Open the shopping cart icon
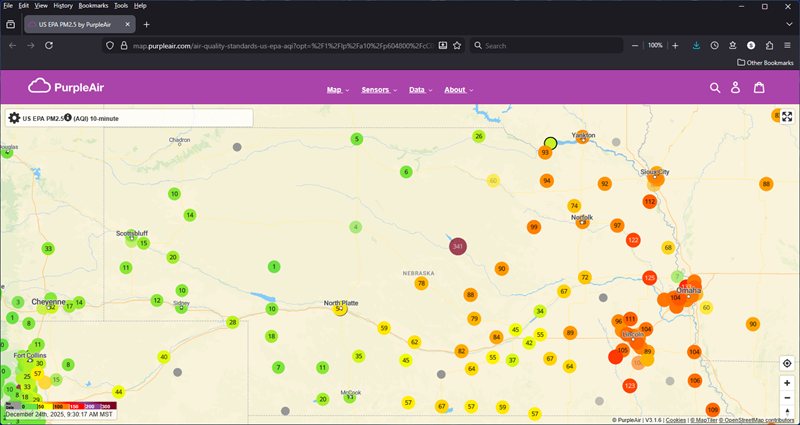This screenshot has width=800, height=425. (x=759, y=88)
